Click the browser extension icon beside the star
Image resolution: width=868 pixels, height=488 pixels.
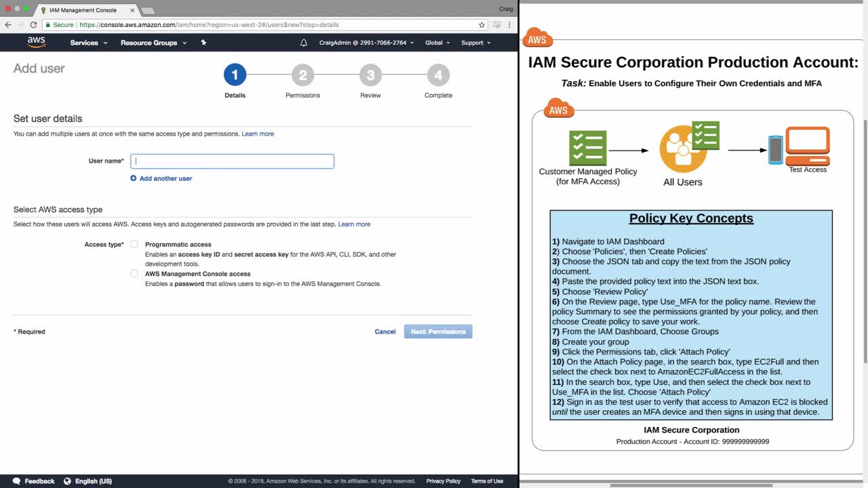[497, 25]
